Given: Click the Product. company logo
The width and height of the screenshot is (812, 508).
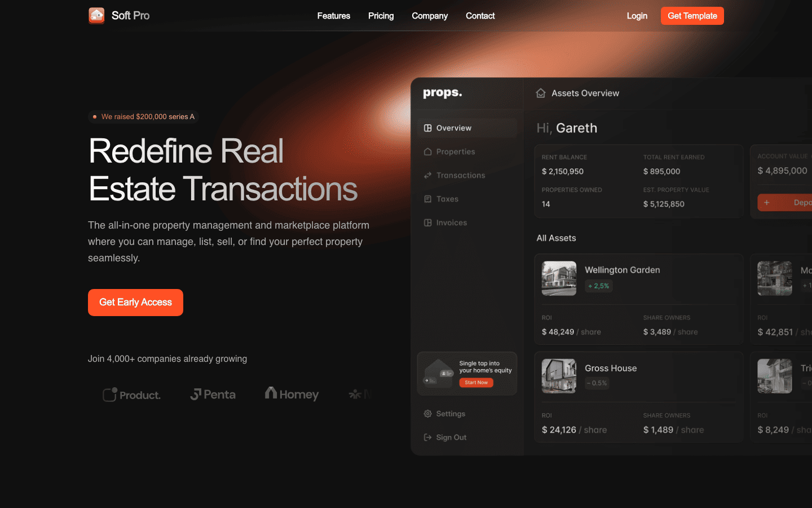Looking at the screenshot, I should click(x=132, y=395).
